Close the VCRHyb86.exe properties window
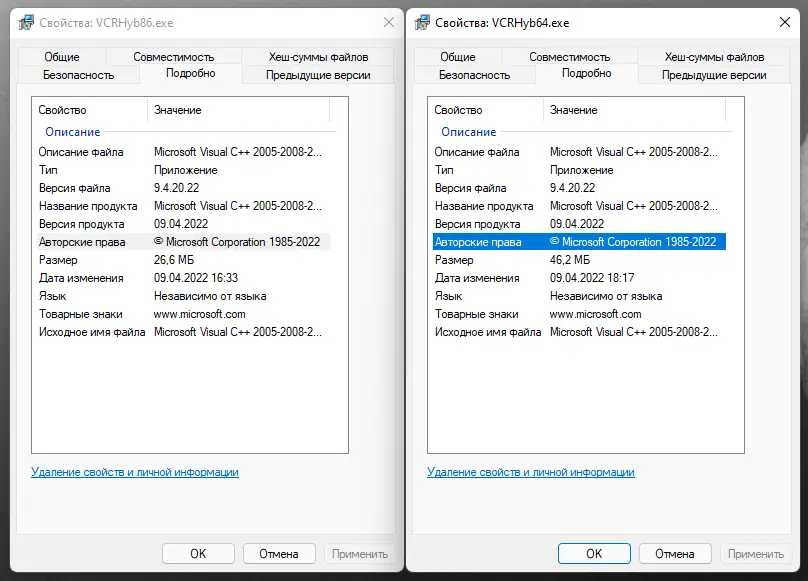The width and height of the screenshot is (808, 581). (388, 22)
